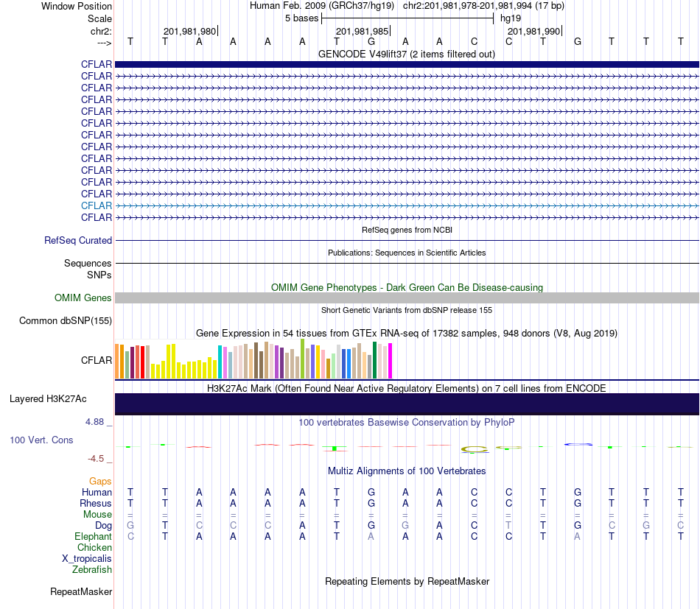Click the Sequences track label
The height and width of the screenshot is (609, 700).
[x=88, y=263]
